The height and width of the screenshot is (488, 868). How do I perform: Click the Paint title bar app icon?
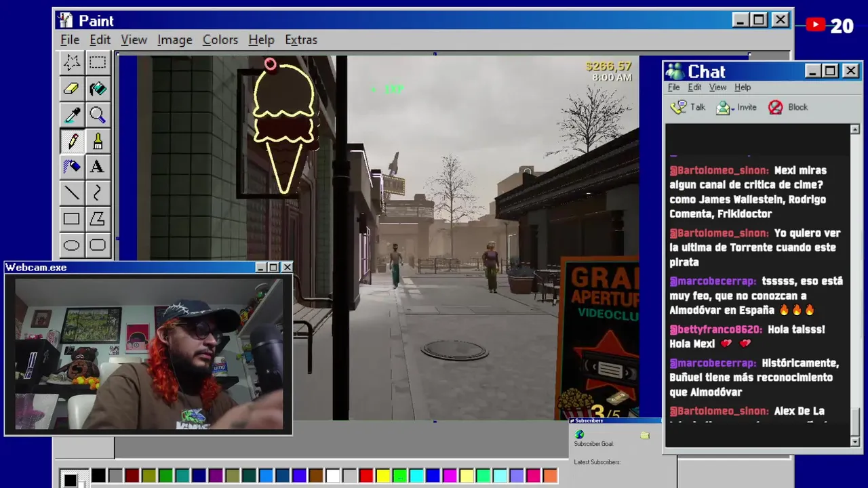(66, 20)
